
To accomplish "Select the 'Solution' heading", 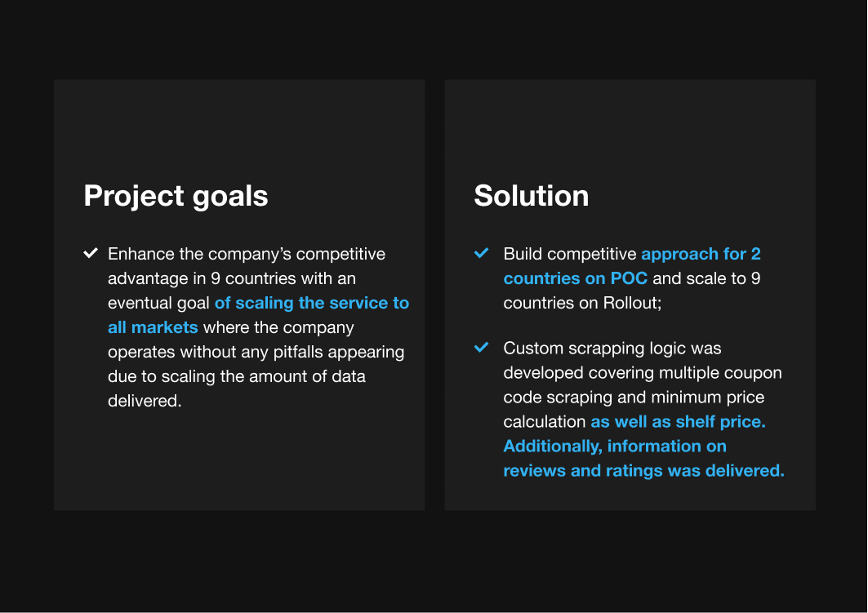I will pos(531,196).
